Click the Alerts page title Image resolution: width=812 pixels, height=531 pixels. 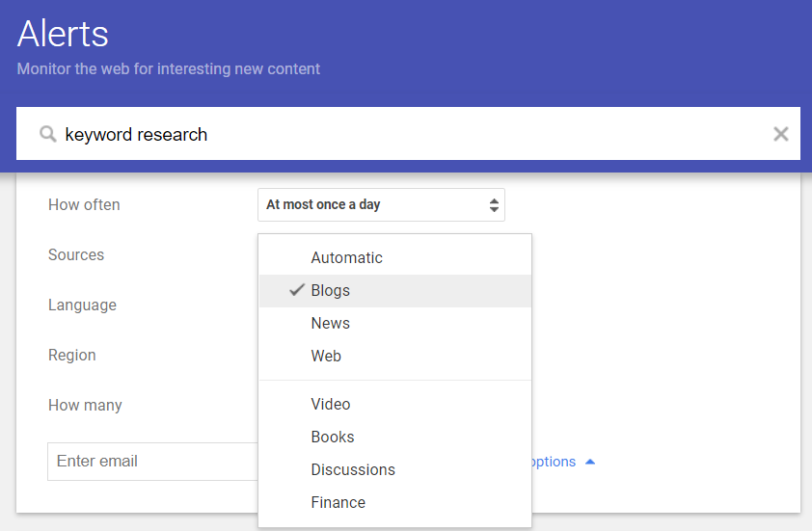pos(63,34)
